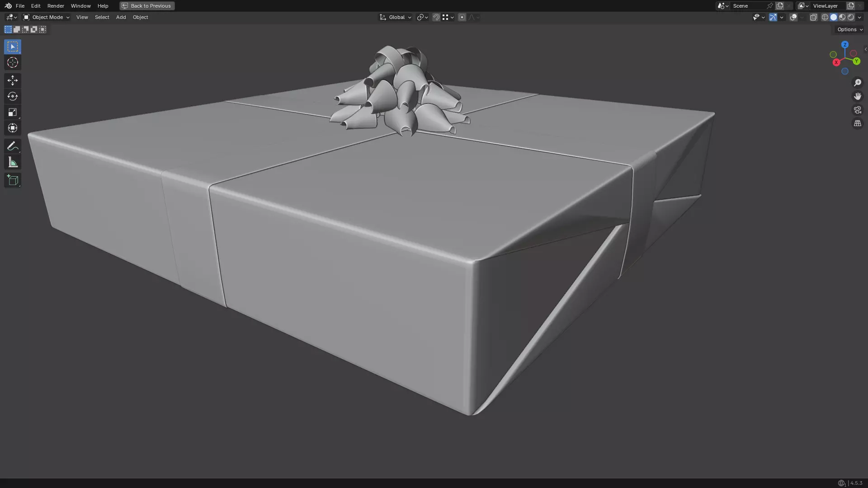Click the Back to Previous button
Viewport: 868px width, 488px height.
click(x=147, y=6)
